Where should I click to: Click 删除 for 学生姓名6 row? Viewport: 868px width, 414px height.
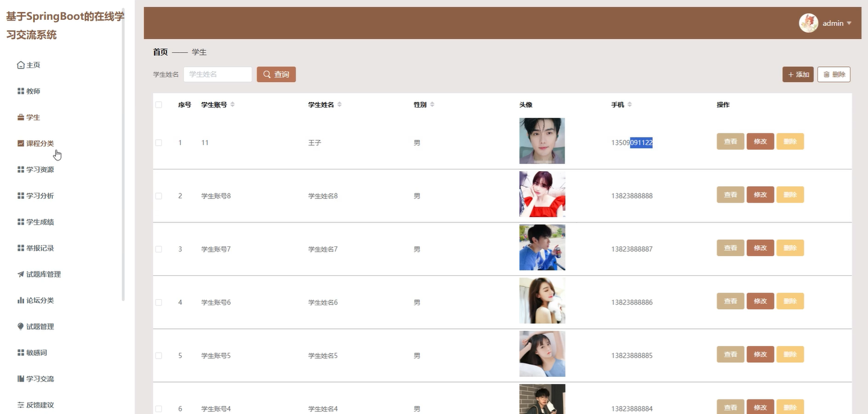790,301
